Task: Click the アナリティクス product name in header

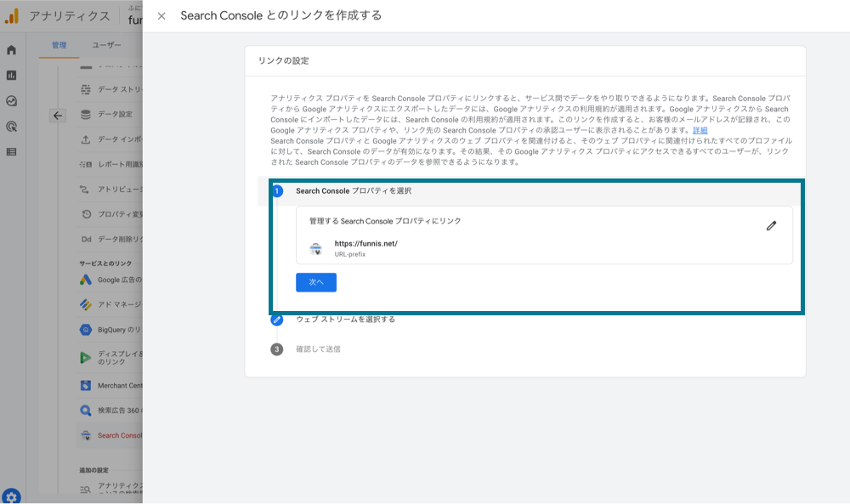Action: point(70,16)
